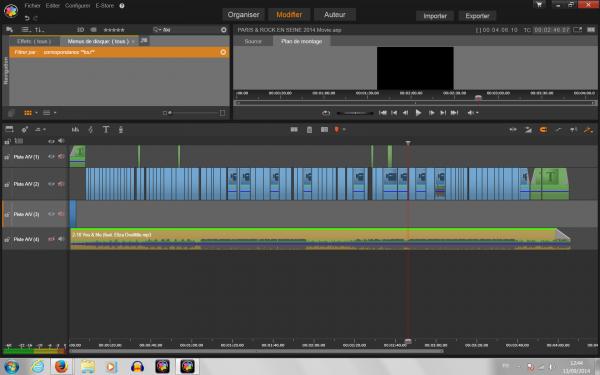The height and width of the screenshot is (375, 600).
Task: Open the help question mark icon
Action: 122,6
